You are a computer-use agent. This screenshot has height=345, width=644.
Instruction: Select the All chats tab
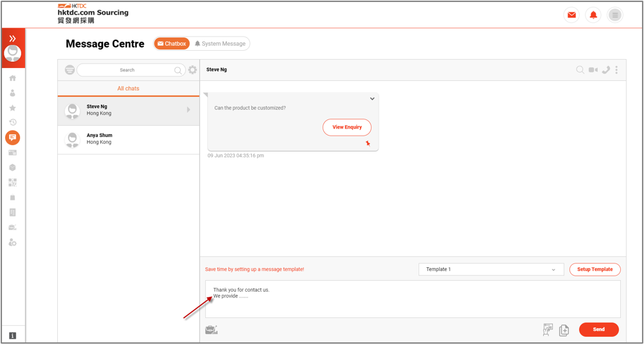tap(128, 88)
